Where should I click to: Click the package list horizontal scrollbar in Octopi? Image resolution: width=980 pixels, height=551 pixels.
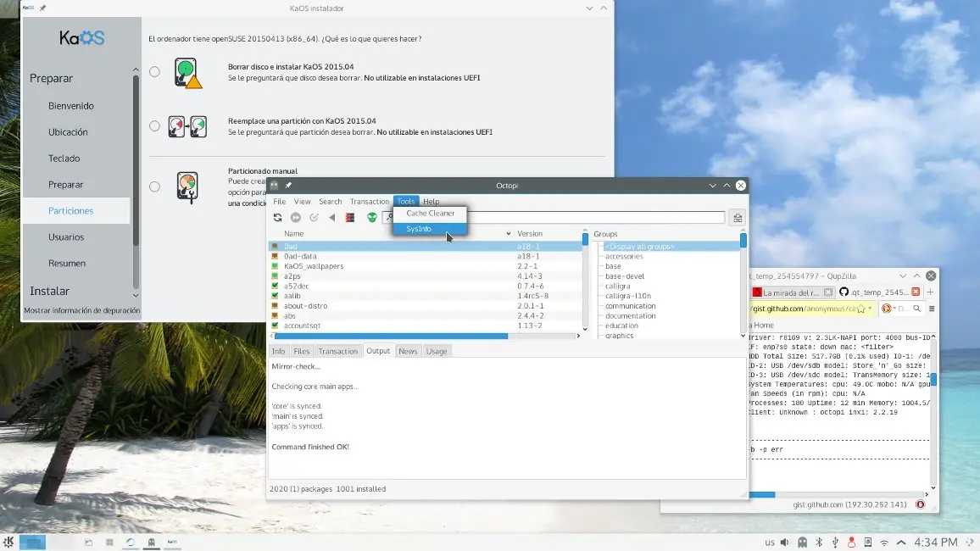coord(391,336)
